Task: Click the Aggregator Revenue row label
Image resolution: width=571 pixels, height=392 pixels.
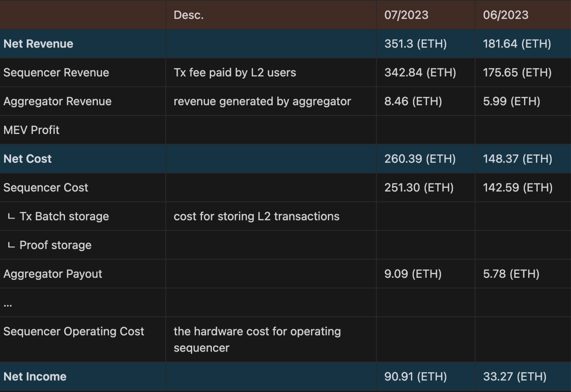Action: [57, 101]
